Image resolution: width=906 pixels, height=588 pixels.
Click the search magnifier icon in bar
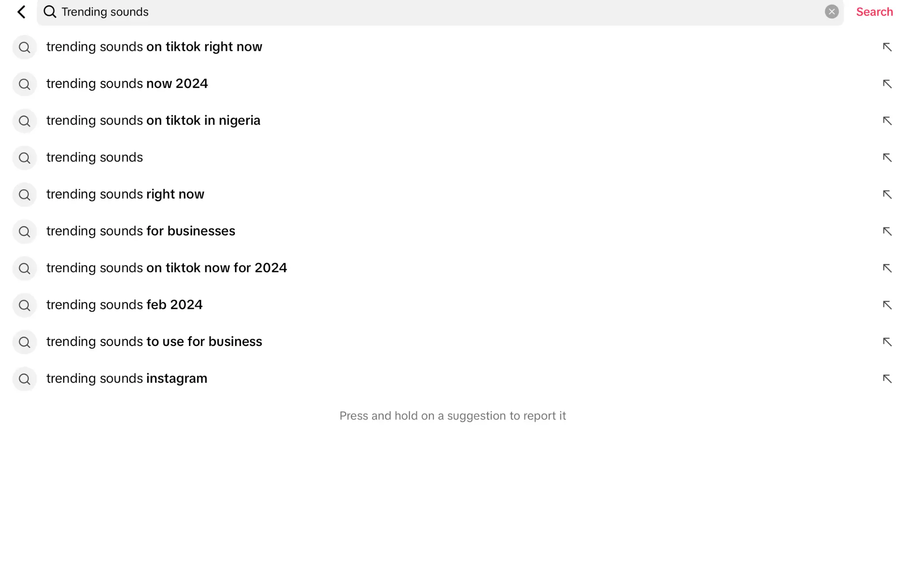[x=50, y=12]
